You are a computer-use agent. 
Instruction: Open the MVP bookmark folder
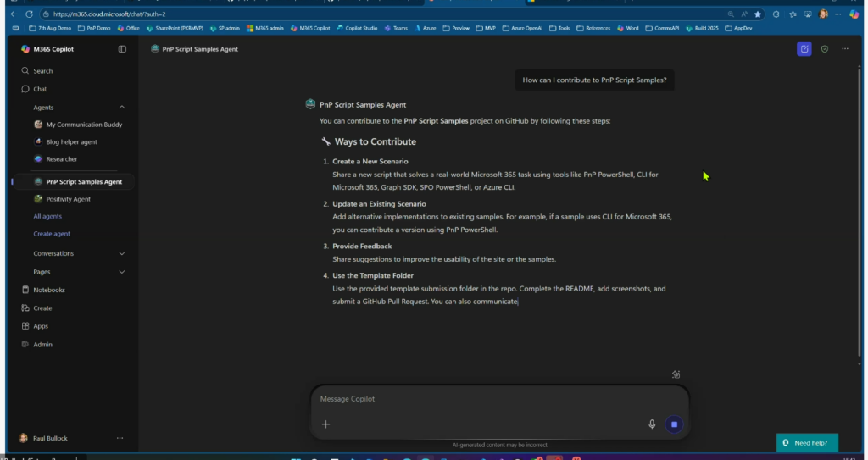point(486,28)
